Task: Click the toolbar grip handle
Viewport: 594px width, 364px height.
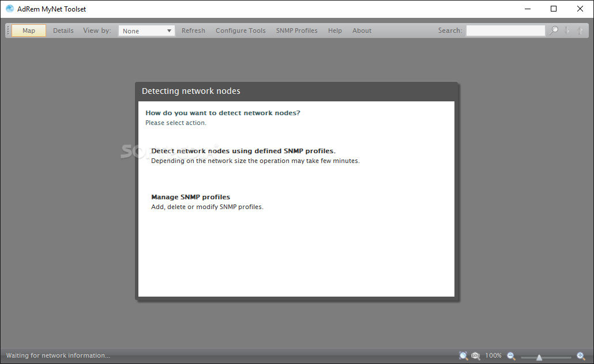Action: point(8,31)
